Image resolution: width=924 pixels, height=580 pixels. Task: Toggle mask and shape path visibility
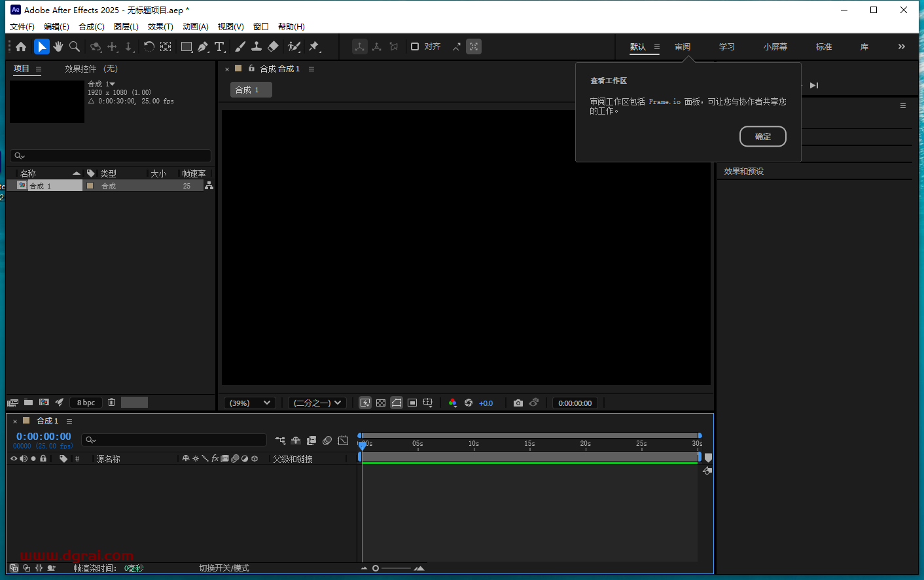[397, 403]
